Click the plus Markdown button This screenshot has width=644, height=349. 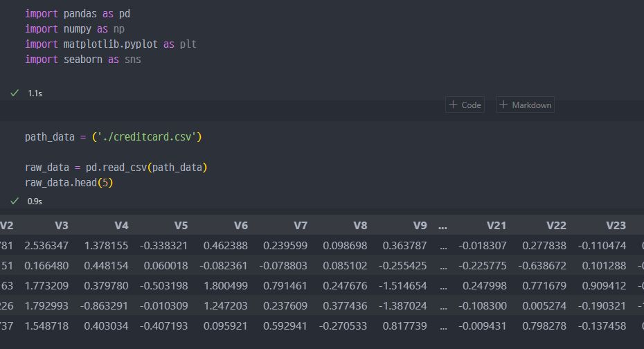coord(525,105)
